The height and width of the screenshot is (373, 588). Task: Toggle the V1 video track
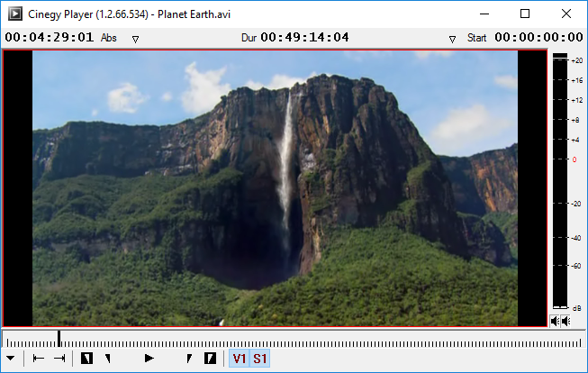tap(240, 359)
